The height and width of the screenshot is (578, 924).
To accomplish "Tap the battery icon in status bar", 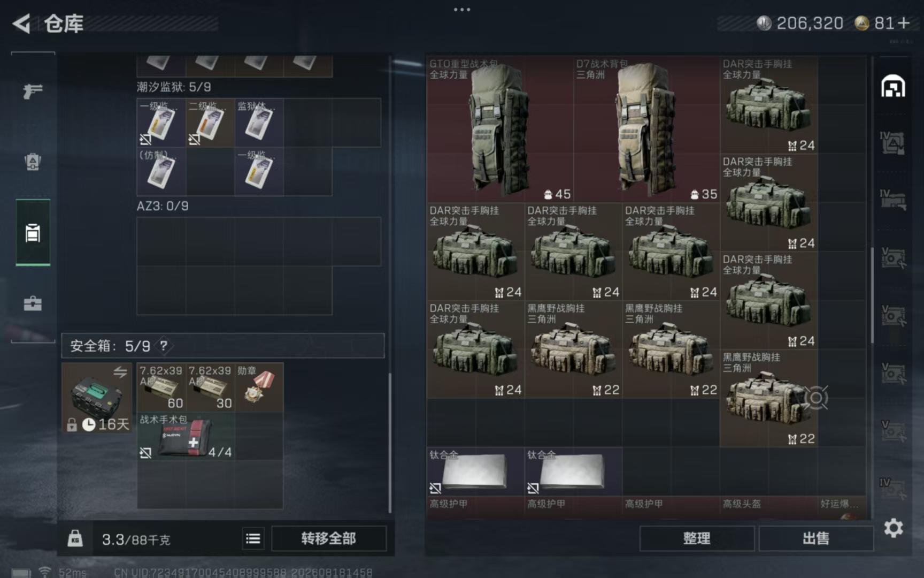I will (x=21, y=573).
